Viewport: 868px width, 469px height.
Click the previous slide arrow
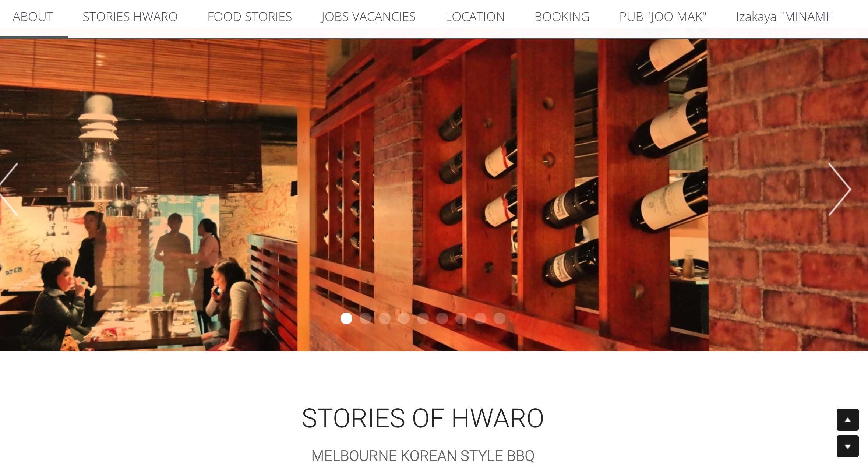click(x=9, y=189)
